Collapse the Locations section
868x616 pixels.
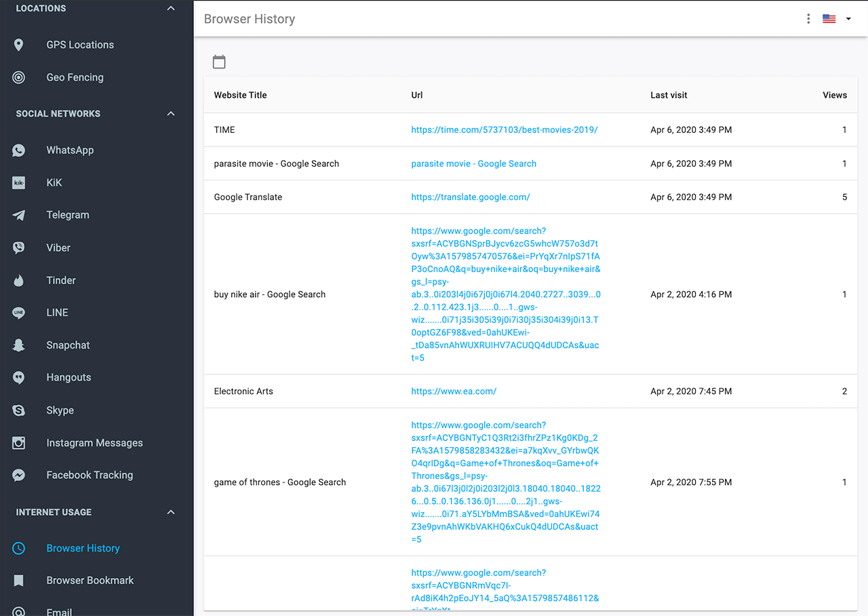pyautogui.click(x=171, y=9)
